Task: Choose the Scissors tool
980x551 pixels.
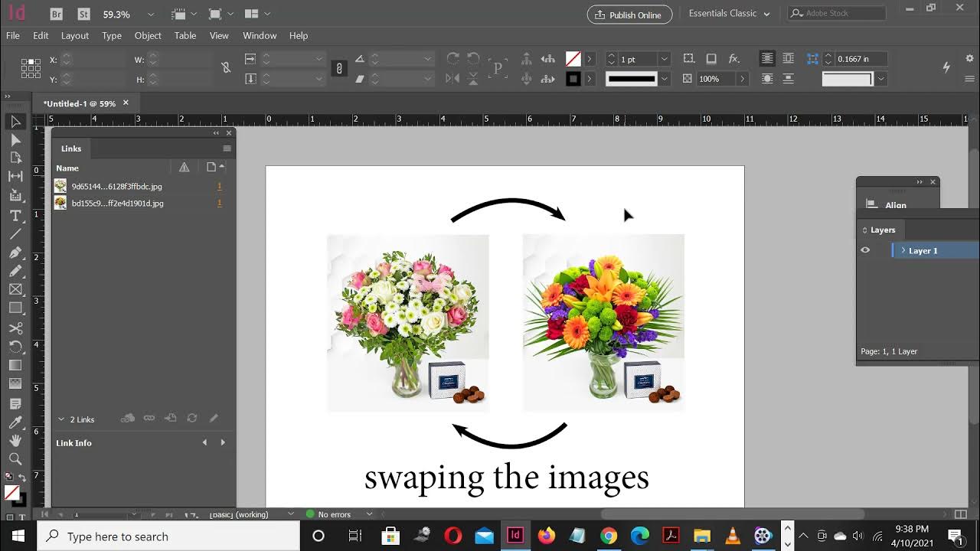Action: pyautogui.click(x=15, y=328)
